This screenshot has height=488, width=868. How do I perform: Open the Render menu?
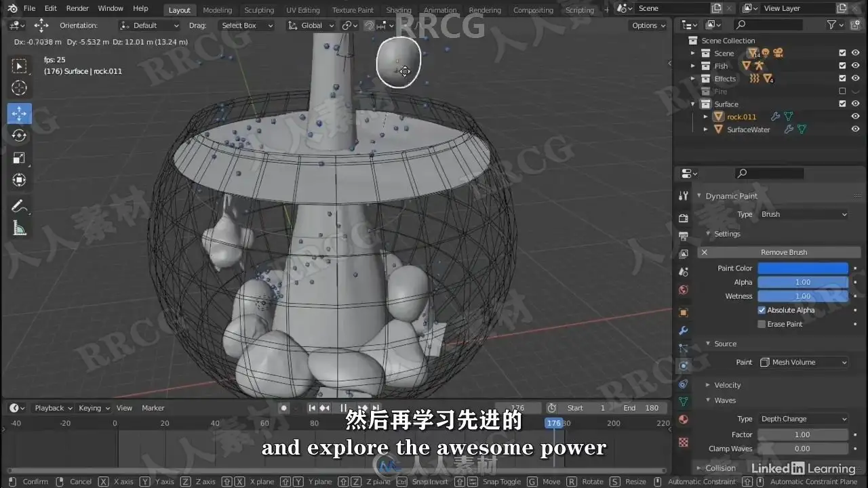coord(77,8)
